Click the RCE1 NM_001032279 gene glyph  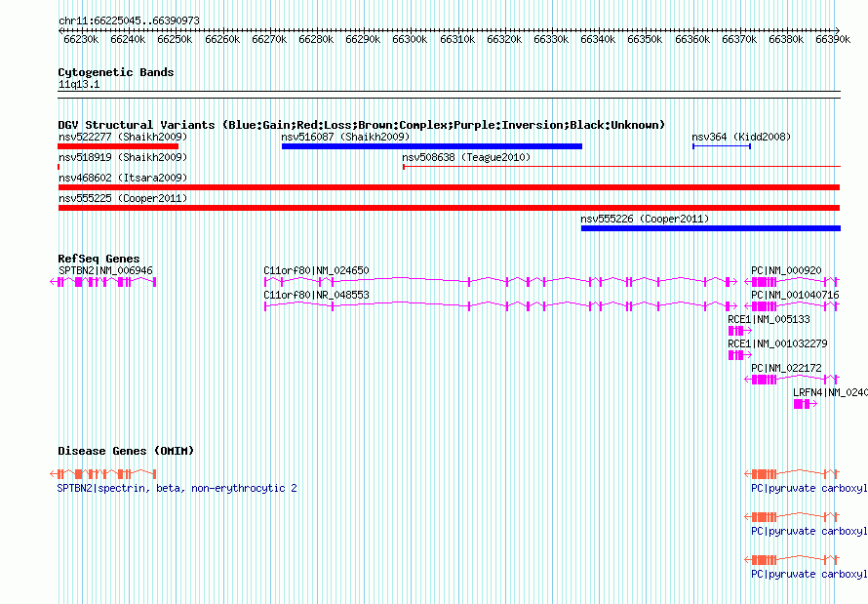[x=739, y=355]
